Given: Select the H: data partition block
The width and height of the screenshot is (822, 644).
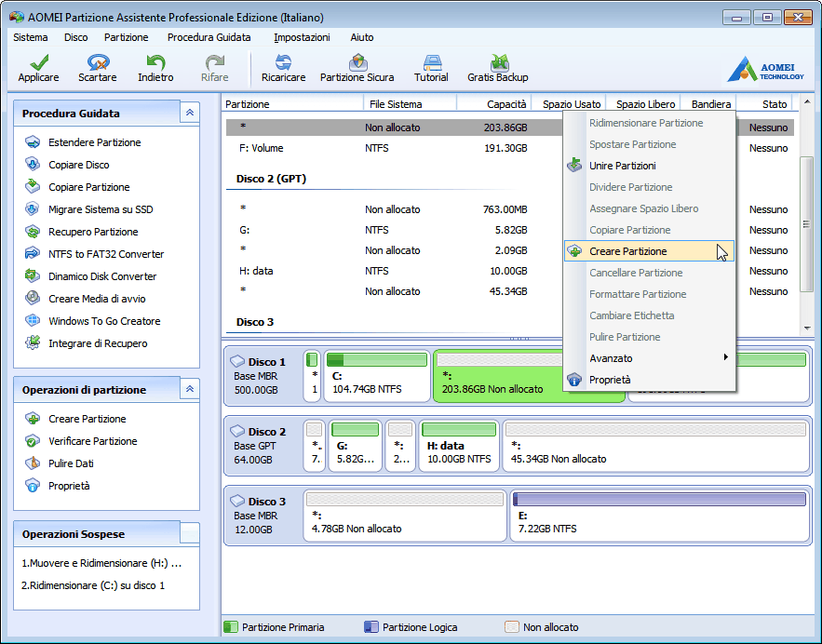Looking at the screenshot, I should (x=459, y=449).
